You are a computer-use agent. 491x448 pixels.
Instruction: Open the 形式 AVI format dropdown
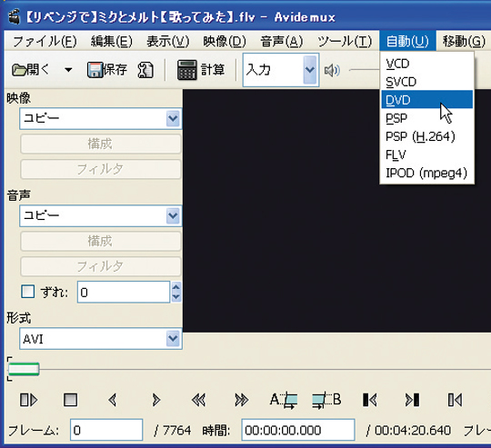[173, 339]
